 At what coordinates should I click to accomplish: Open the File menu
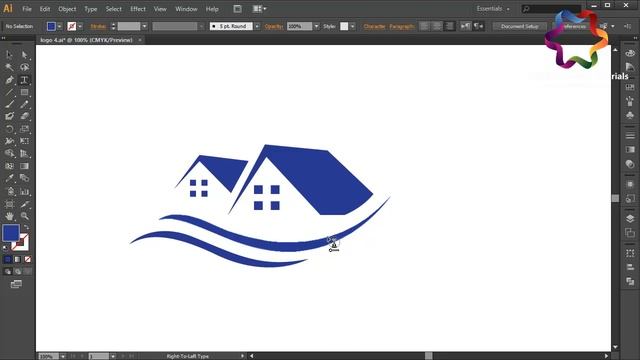click(27, 9)
